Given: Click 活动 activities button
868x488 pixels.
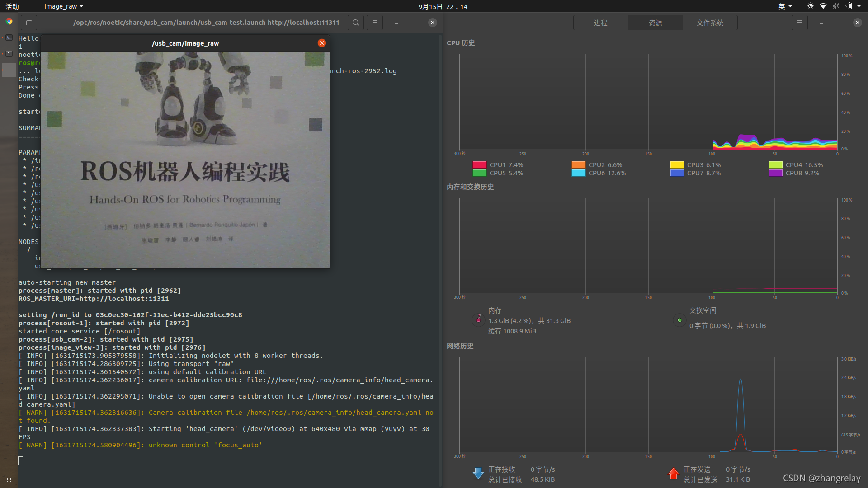Looking at the screenshot, I should [x=12, y=6].
